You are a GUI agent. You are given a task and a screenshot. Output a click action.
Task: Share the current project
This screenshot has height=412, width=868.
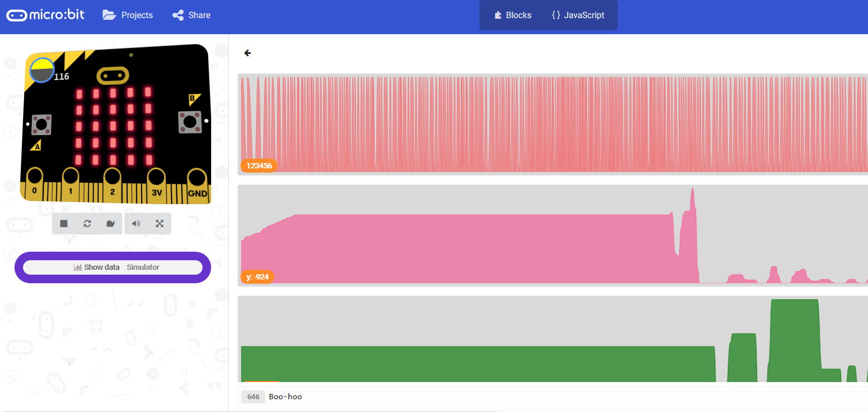pyautogui.click(x=191, y=15)
